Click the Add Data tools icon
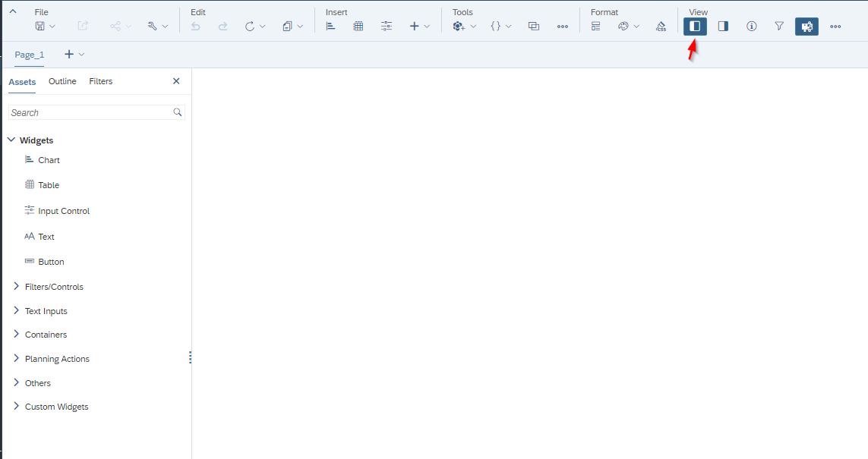Screen dimensions: 868x459 point(459,26)
